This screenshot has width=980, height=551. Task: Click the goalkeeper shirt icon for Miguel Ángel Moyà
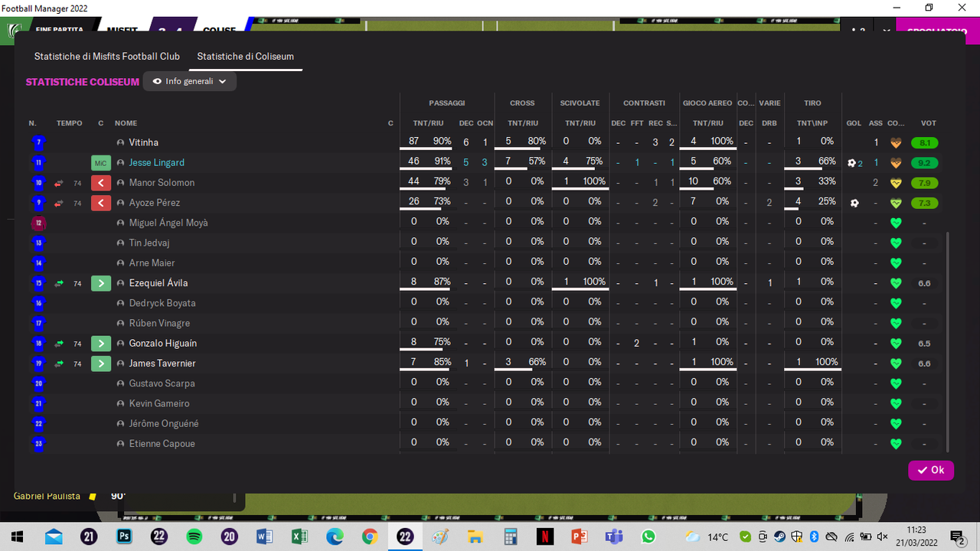click(x=39, y=223)
